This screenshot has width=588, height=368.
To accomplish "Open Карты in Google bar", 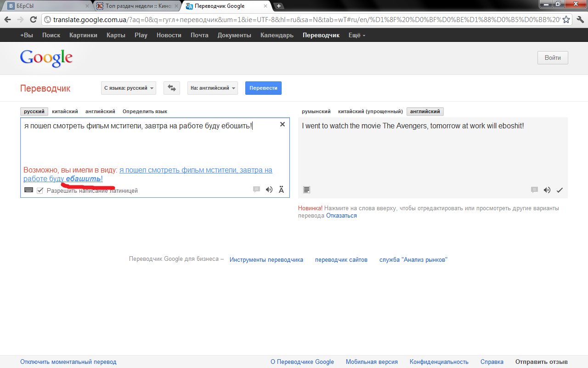I will (x=116, y=35).
